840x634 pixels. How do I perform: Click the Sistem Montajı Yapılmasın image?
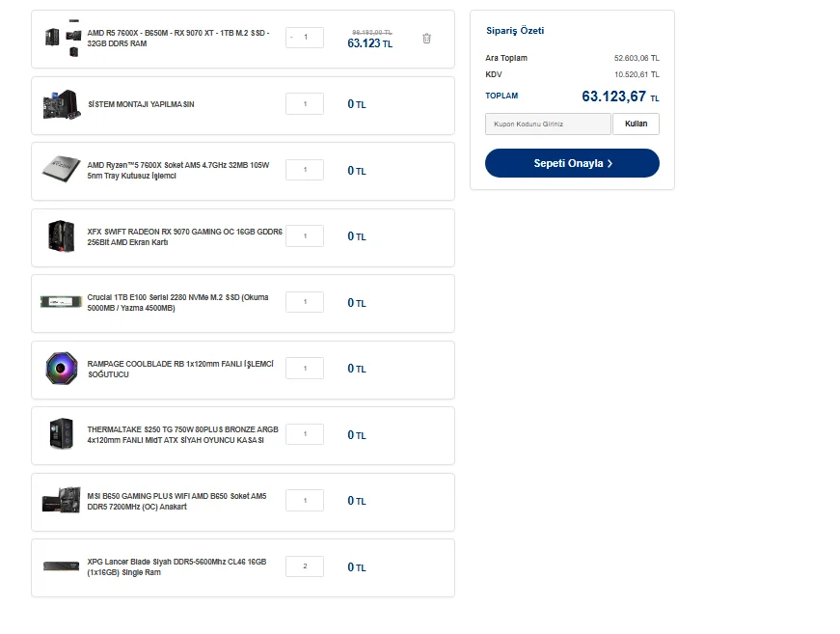[61, 104]
